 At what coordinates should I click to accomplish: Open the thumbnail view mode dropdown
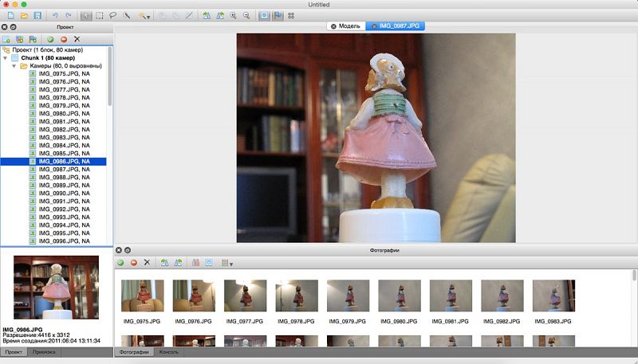(x=227, y=262)
